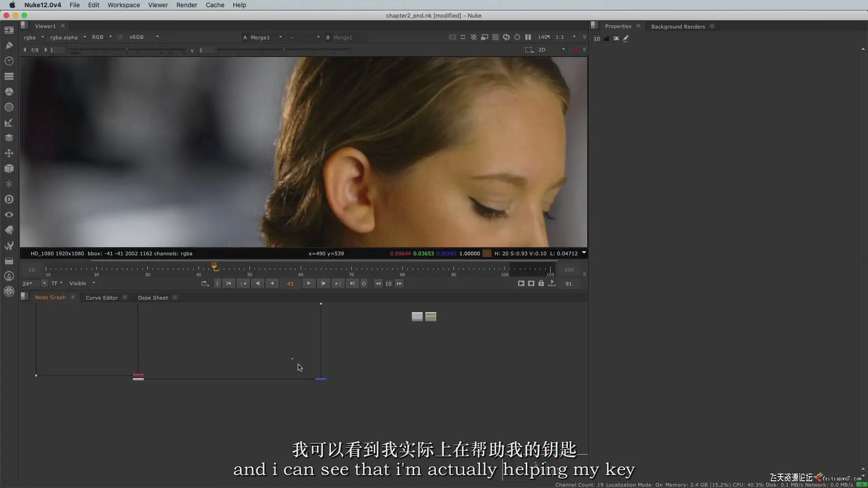
Task: Open the Cache menu
Action: click(215, 5)
